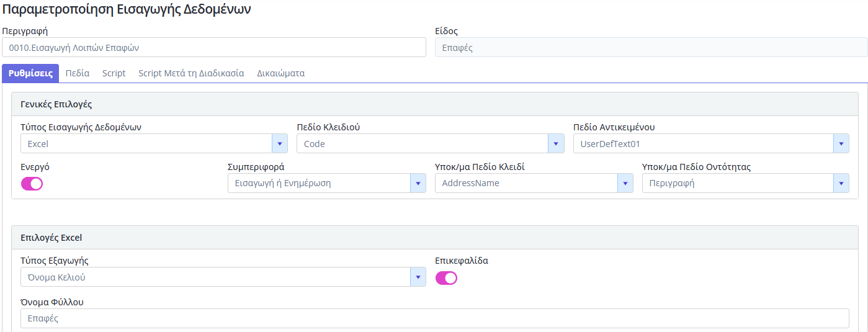868x332 pixels.
Task: Click the active Ρυθμίσεις tab
Action: click(x=30, y=73)
